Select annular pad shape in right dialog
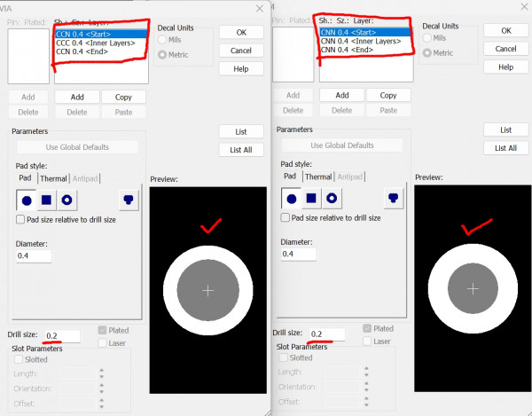The width and height of the screenshot is (532, 416). 332,199
